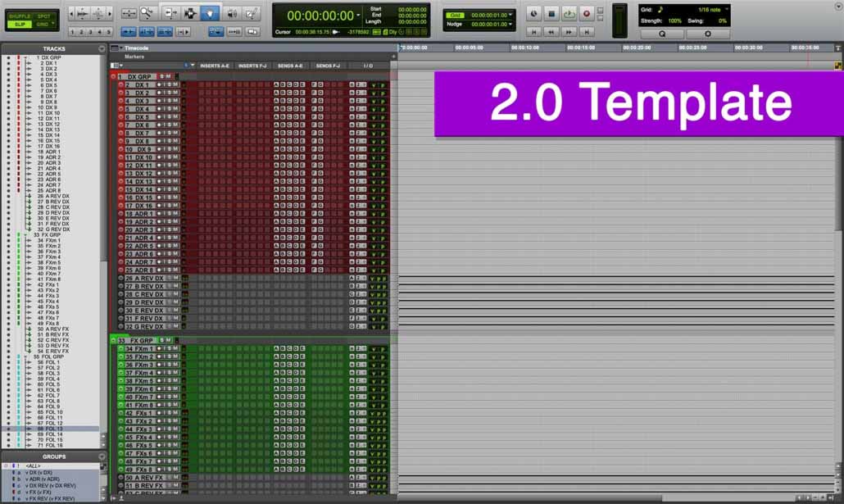Select the Grabber hand tool
The width and height of the screenshot is (844, 504).
(210, 13)
